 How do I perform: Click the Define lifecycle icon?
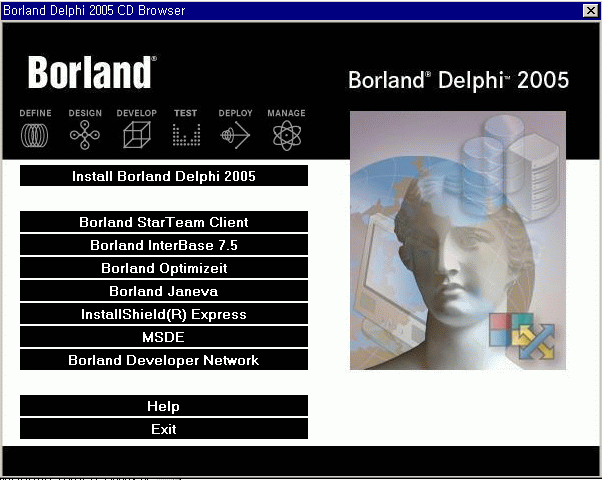click(35, 135)
